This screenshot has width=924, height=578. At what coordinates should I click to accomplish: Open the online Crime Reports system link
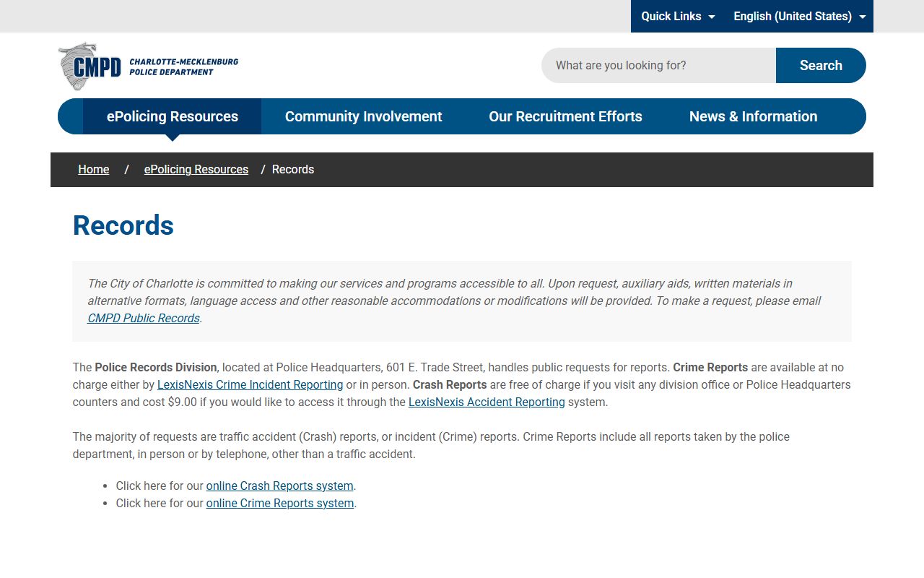pyautogui.click(x=280, y=503)
